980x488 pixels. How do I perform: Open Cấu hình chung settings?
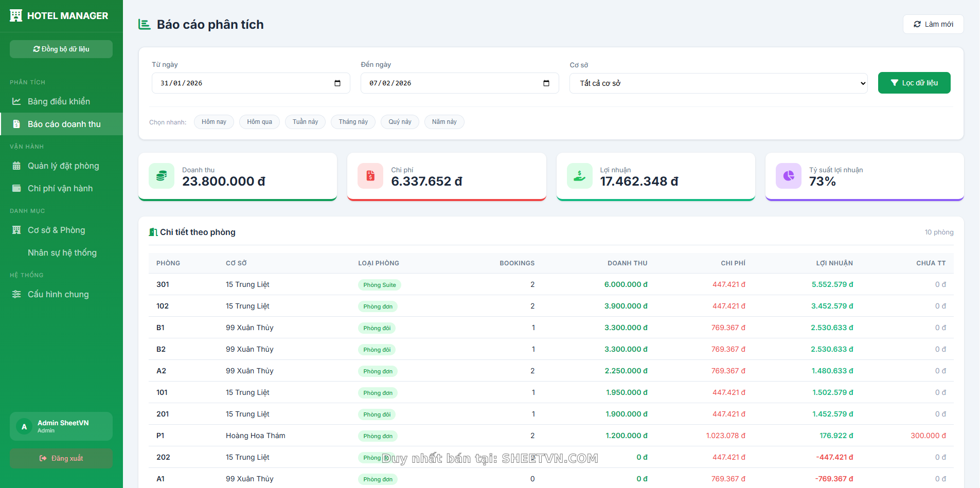pyautogui.click(x=58, y=295)
